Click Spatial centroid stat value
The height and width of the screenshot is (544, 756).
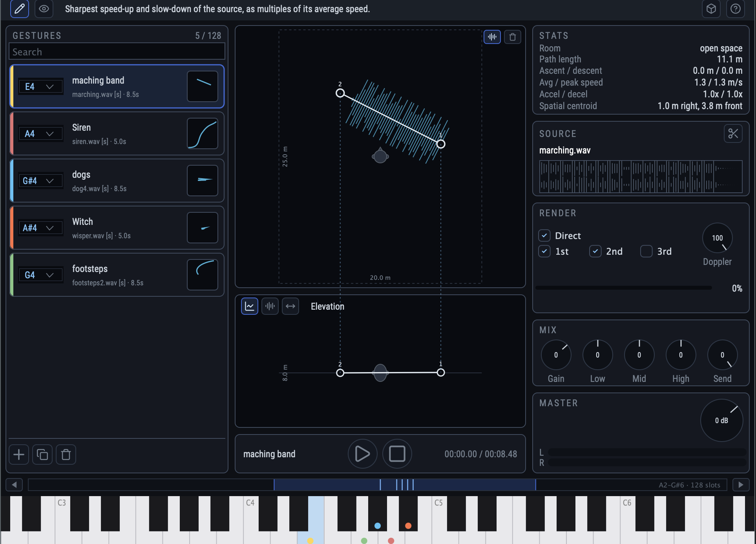coord(700,106)
